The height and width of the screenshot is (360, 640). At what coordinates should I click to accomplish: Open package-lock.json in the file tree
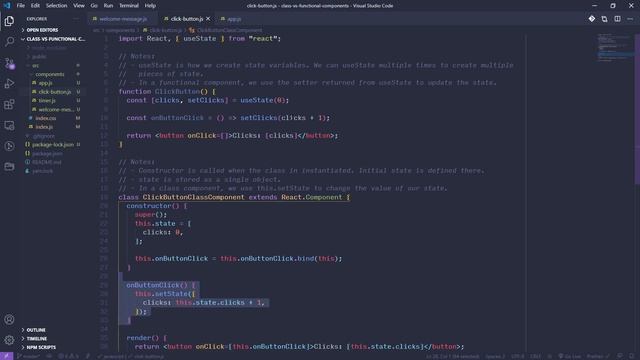click(x=53, y=144)
